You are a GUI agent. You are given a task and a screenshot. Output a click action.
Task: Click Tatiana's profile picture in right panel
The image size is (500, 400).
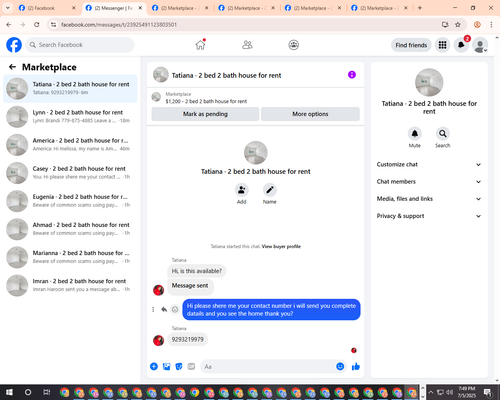[429, 82]
